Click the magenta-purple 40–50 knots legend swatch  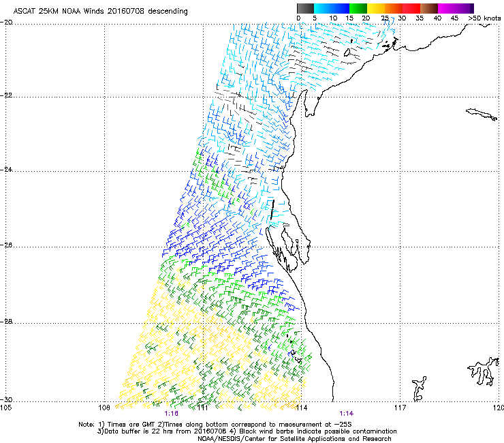pos(456,8)
